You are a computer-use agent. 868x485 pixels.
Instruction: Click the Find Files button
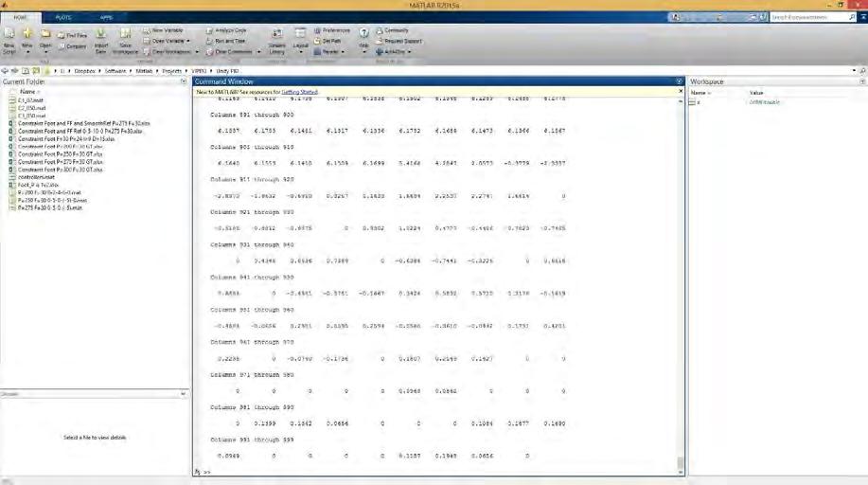pos(73,35)
